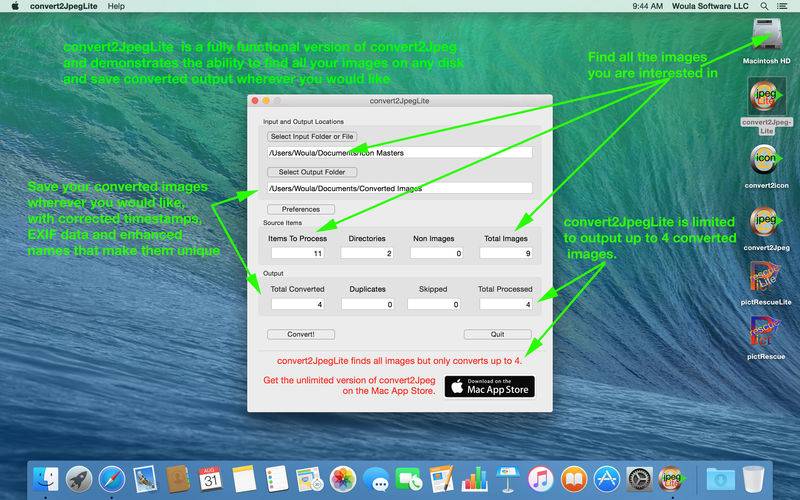The height and width of the screenshot is (500, 800).
Task: Open Safari compass icon in dock
Action: (112, 479)
